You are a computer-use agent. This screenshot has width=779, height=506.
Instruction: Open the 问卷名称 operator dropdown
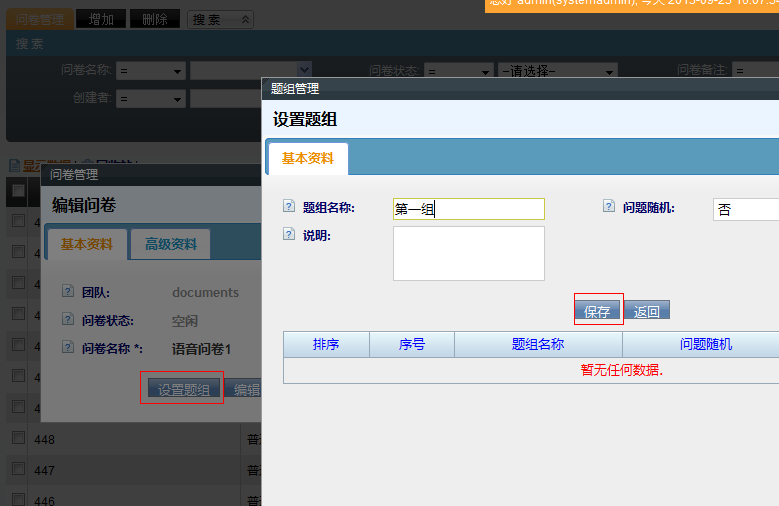click(151, 70)
